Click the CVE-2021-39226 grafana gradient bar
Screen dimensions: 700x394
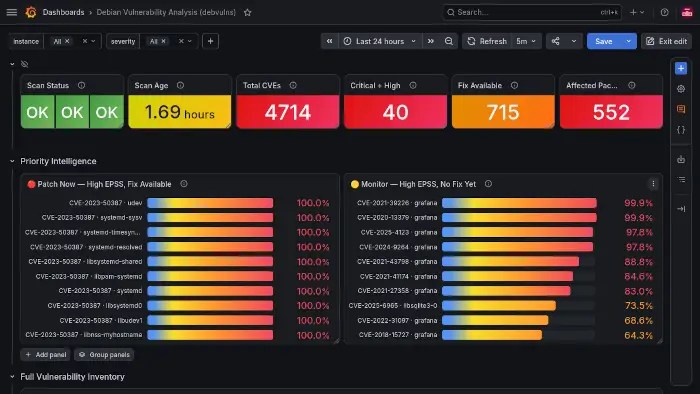[519, 203]
